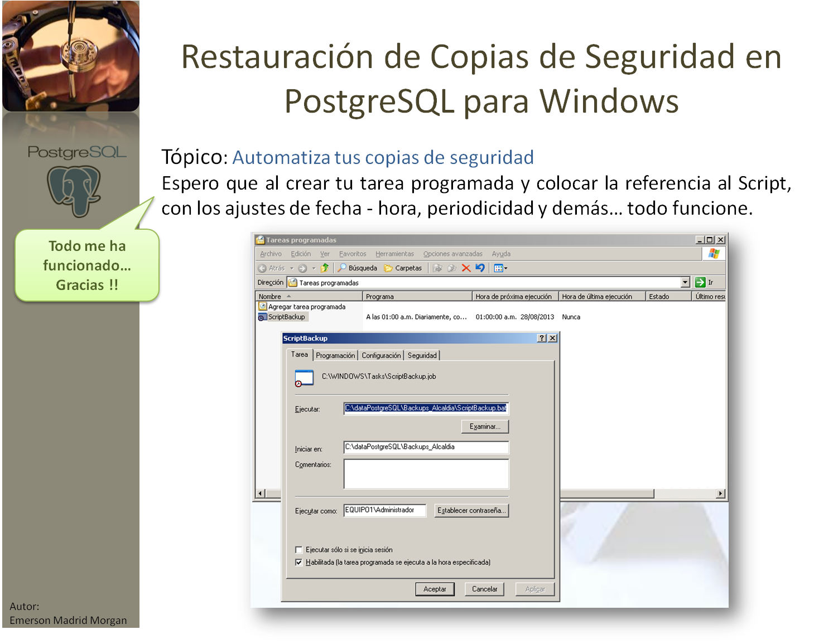Open the Ayuda menu
This screenshot has height=644, width=814.
501,254
